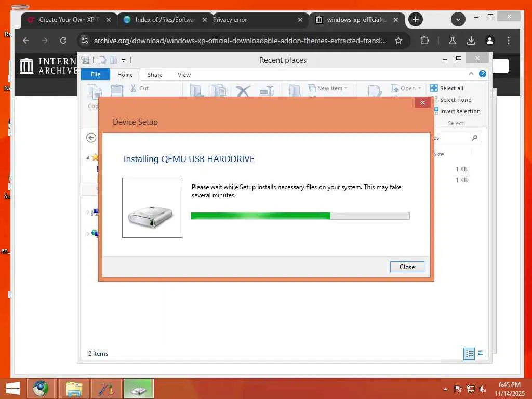Click the Cut scissors icon

133,88
